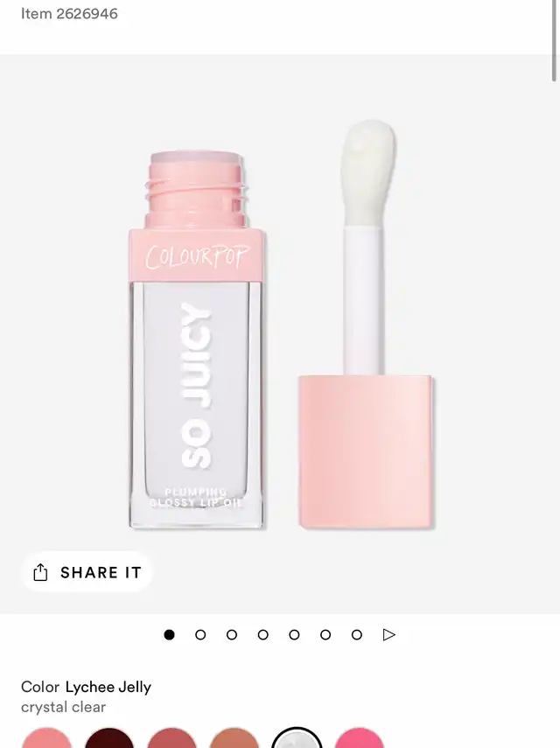Click the SHARE IT button
The width and height of the screenshot is (560, 748).
[x=87, y=572]
